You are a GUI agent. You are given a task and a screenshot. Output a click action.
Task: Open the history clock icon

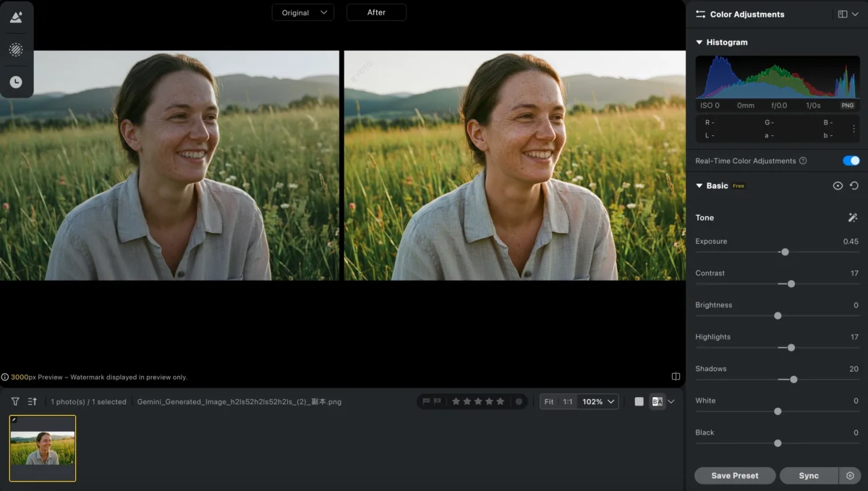coord(16,82)
